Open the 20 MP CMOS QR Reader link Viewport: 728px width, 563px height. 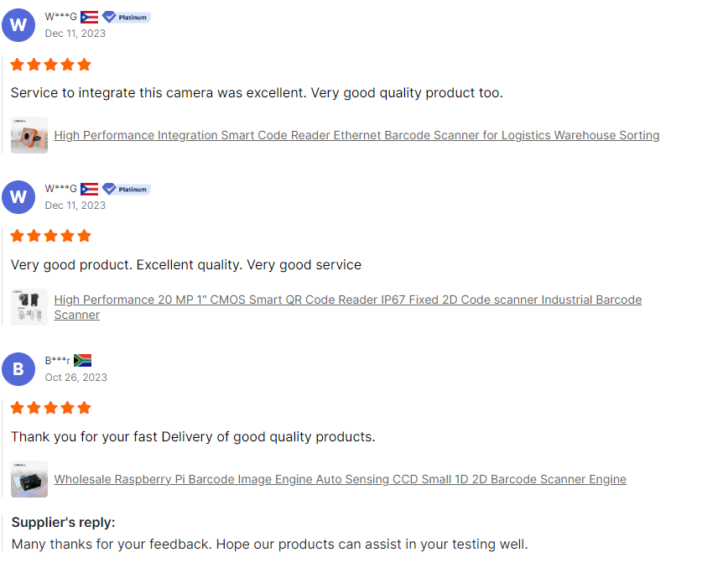pyautogui.click(x=347, y=300)
